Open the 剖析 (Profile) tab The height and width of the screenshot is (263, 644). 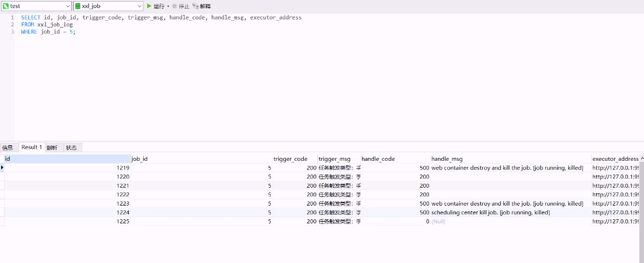click(52, 148)
